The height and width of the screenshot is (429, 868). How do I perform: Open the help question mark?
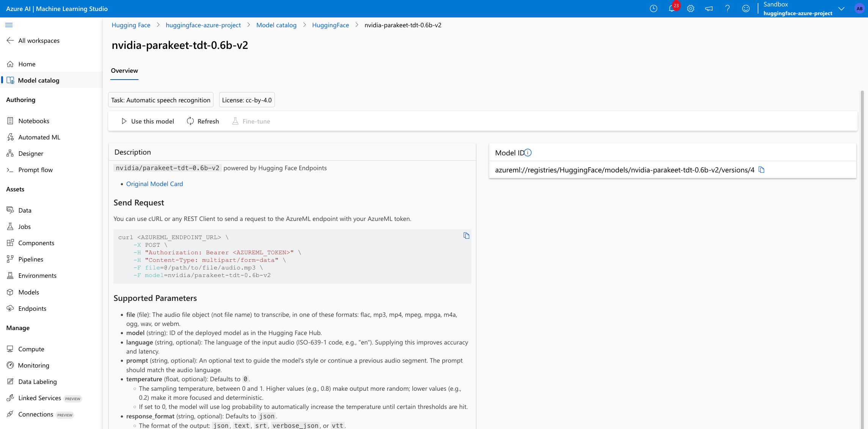727,9
